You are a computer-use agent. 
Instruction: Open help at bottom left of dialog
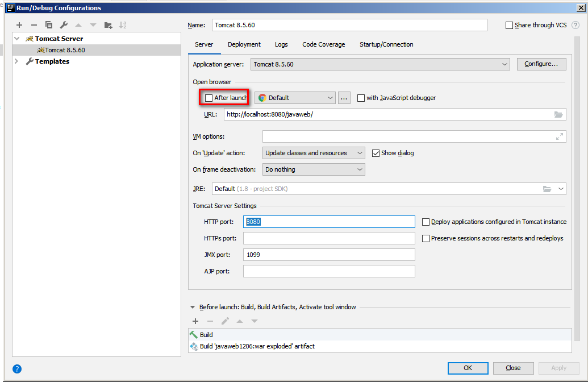(17, 369)
